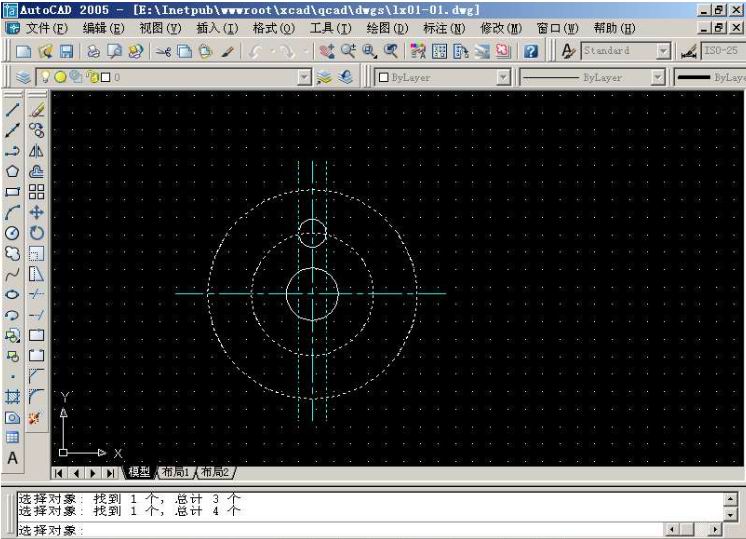
Task: Select the Spline draw tool
Action: (x=12, y=274)
